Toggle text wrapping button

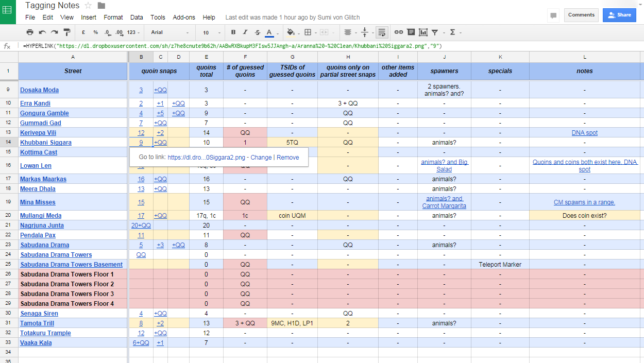click(382, 32)
